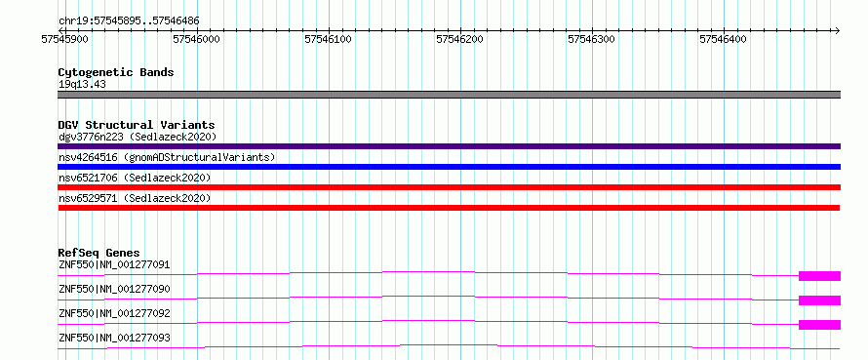The height and width of the screenshot is (360, 868).
Task: Open the DGV Structural Variants track title
Action: pyautogui.click(x=137, y=125)
